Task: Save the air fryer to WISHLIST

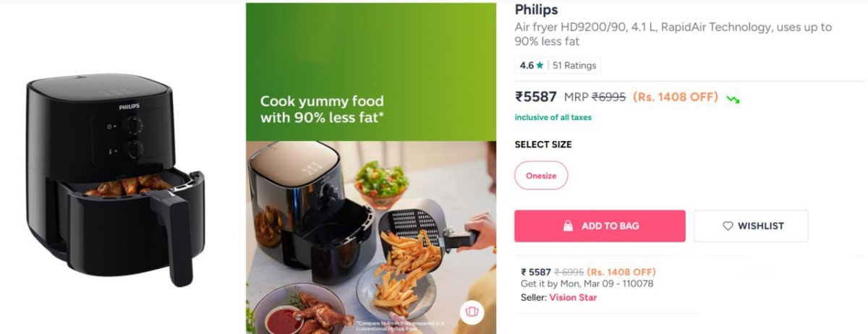Action: (x=751, y=226)
